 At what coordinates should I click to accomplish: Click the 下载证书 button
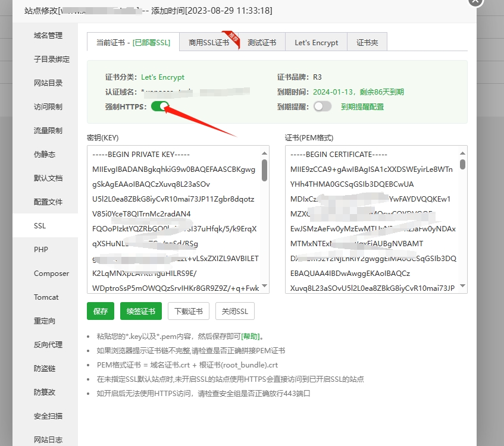pyautogui.click(x=189, y=311)
